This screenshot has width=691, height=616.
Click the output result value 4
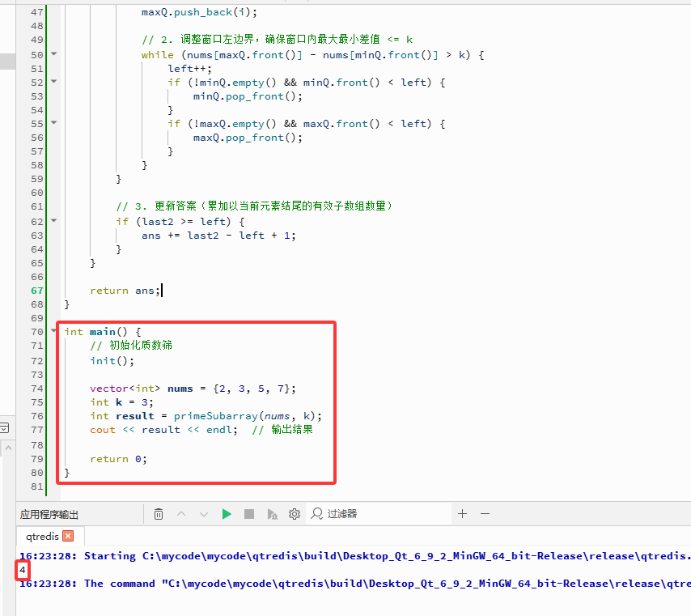click(23, 570)
